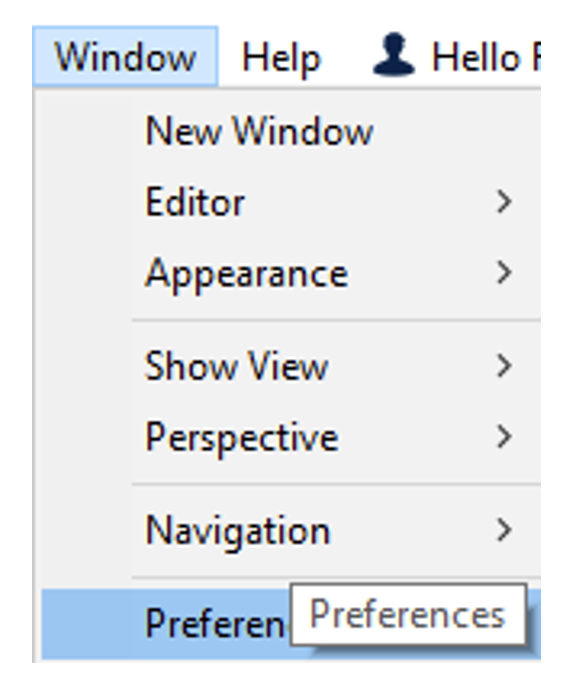Click the Hello user greeting text
This screenshot has height=688, width=580.
point(486,58)
